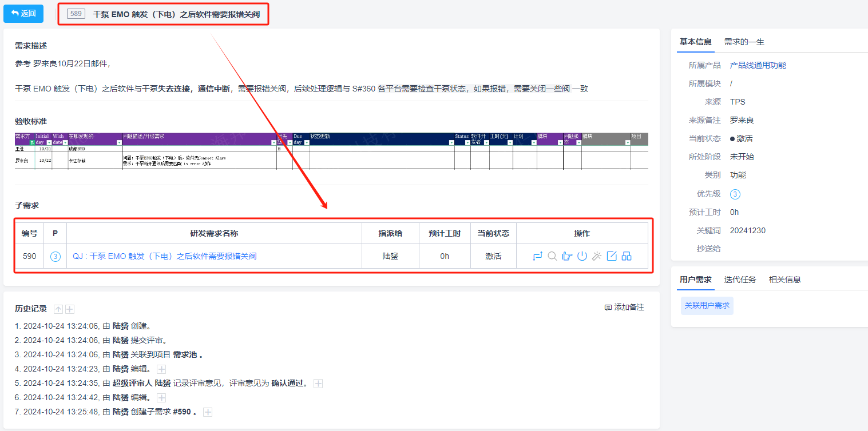Click the 预计工时 column header

(445, 233)
